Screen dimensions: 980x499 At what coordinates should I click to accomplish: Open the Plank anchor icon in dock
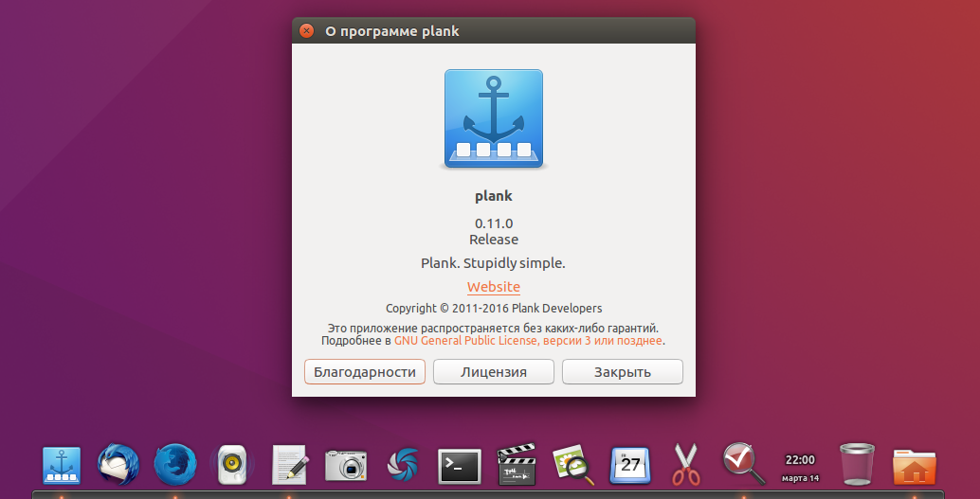point(62,465)
